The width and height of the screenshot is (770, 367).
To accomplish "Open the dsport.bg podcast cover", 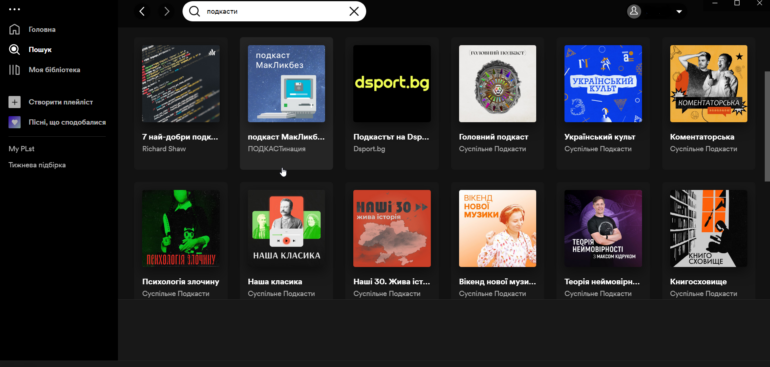I will [392, 84].
